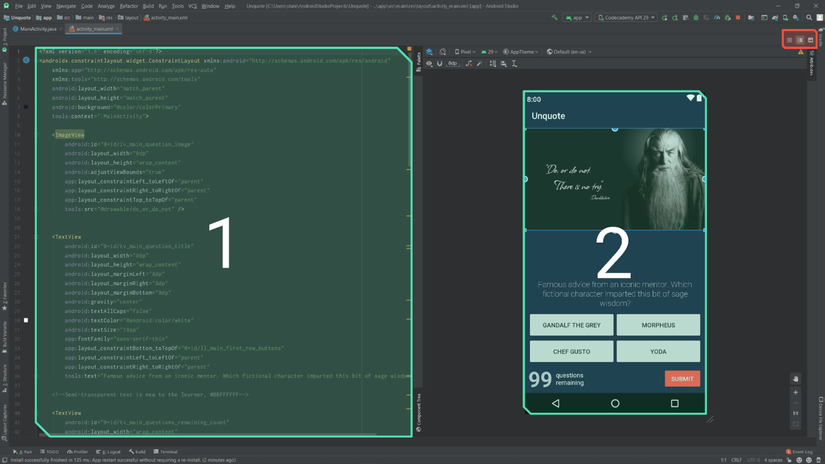Open the TODO tool window

[x=51, y=452]
